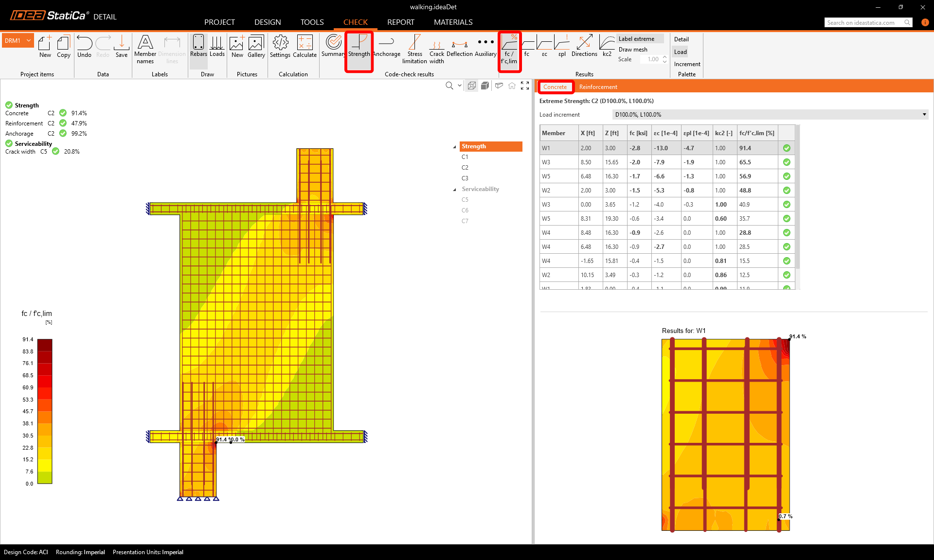Image resolution: width=934 pixels, height=560 pixels.
Task: Toggle the Draw mesh option
Action: click(x=633, y=50)
